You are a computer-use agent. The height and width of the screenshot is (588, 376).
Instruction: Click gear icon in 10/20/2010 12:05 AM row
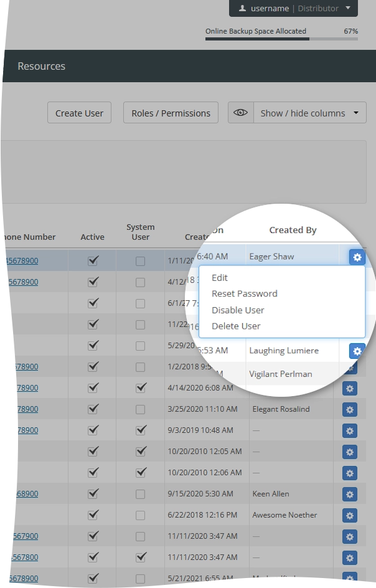pos(350,452)
